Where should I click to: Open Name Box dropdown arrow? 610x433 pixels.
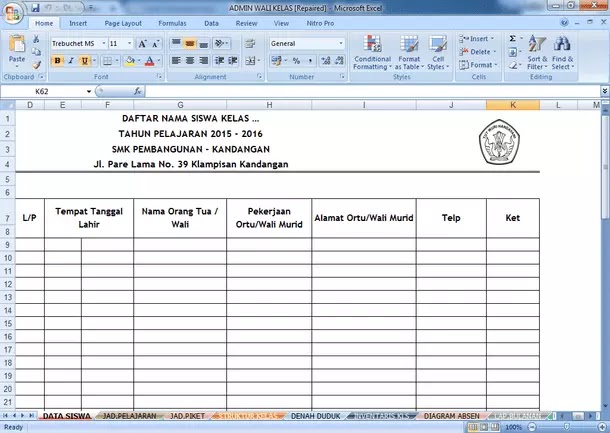[89, 91]
